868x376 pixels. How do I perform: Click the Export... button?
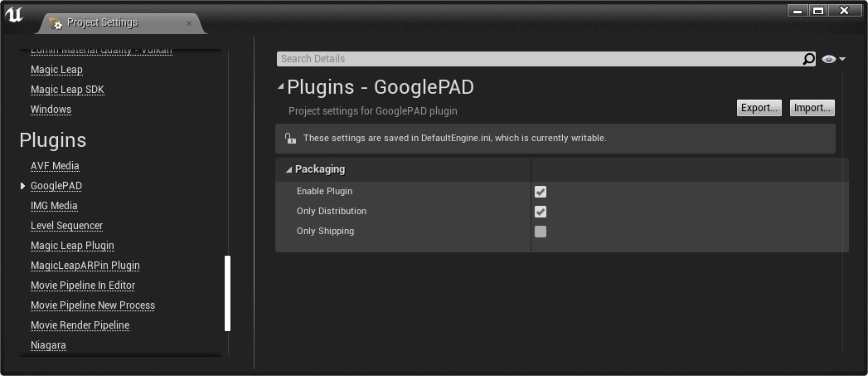coord(759,108)
